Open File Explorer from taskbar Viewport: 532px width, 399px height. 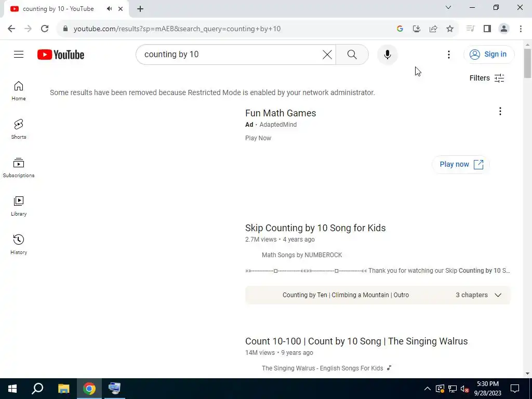63,389
